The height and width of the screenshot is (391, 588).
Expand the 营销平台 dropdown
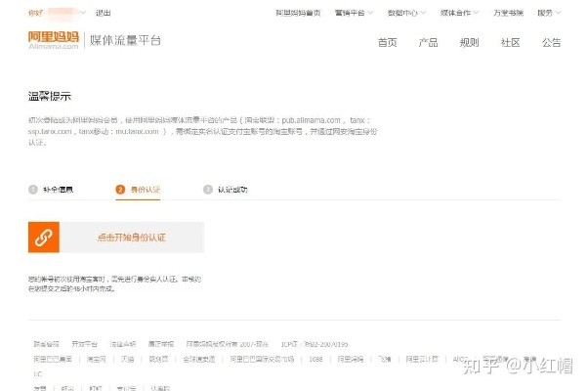pos(354,13)
